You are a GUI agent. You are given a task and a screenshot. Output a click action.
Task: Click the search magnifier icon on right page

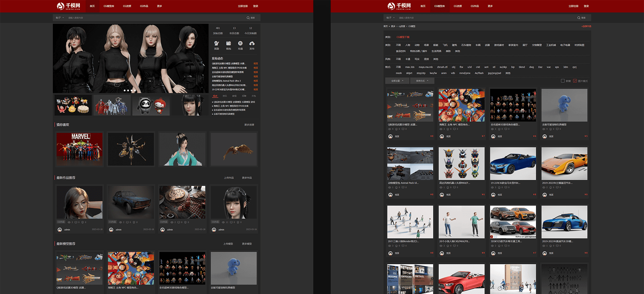click(579, 18)
